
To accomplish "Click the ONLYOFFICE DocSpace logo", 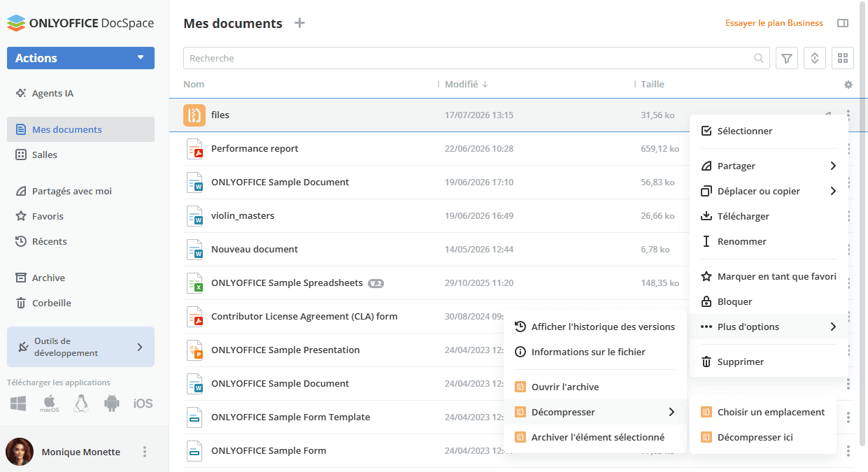I will (80, 23).
